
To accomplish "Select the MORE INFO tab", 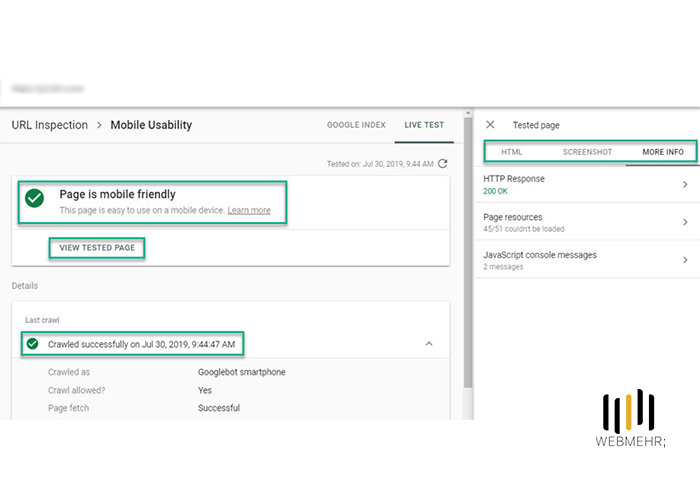I will pos(662,152).
